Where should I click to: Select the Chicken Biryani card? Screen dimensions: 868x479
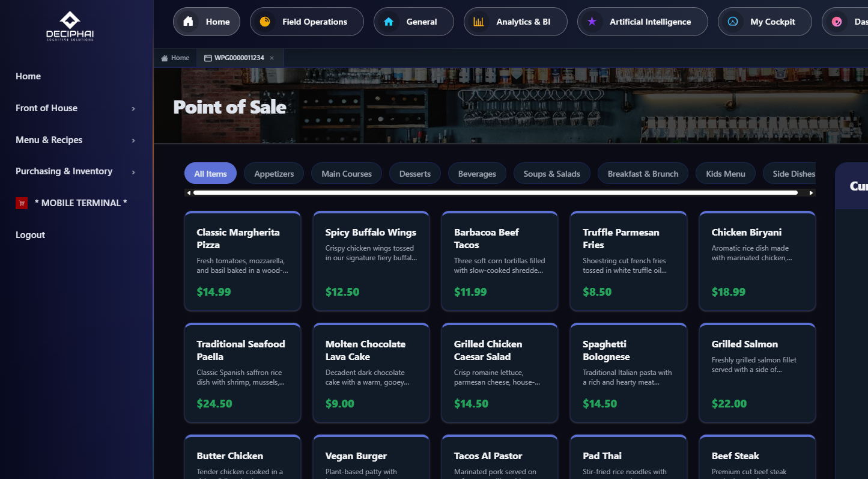[757, 261]
